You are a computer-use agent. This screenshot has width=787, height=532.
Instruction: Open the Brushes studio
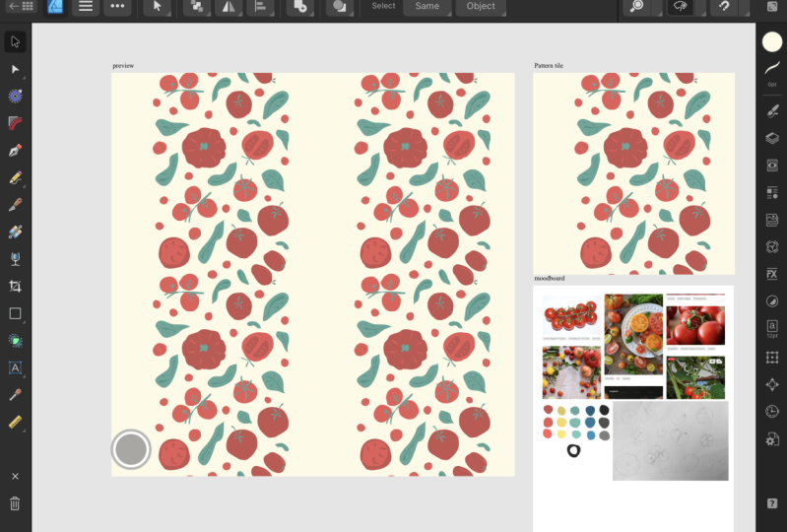(772, 110)
